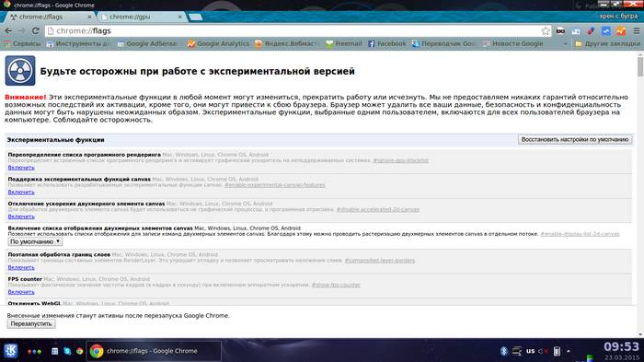Click the muted volume tray icon

543,351
